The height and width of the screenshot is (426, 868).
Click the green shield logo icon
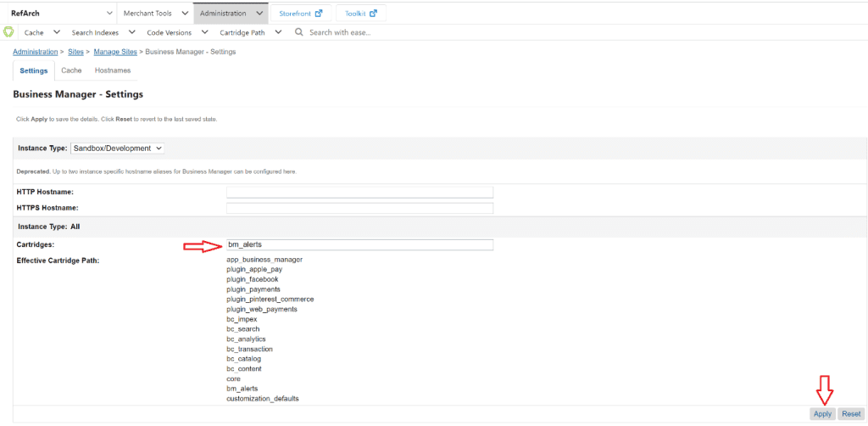point(8,32)
